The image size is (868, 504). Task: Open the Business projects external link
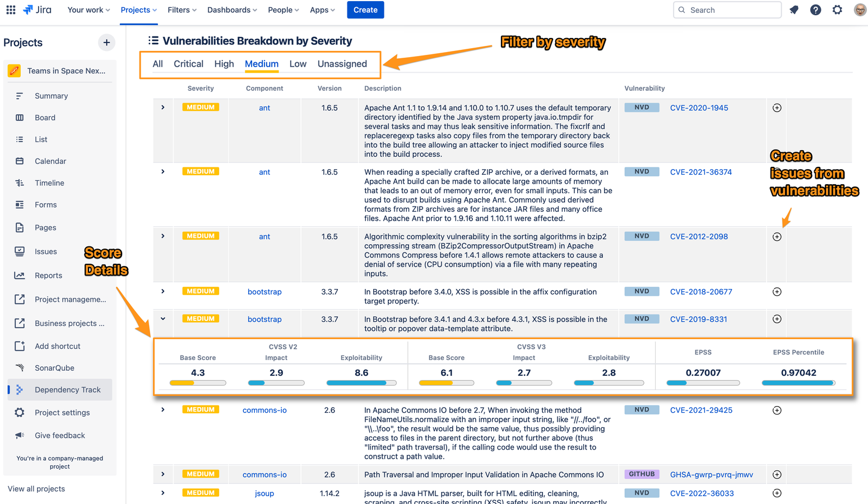coord(60,324)
